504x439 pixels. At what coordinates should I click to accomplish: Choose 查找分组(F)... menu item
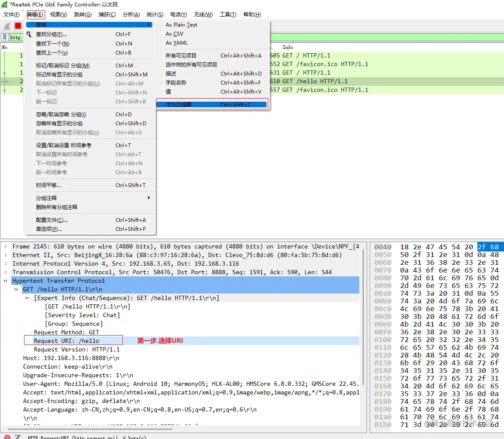tap(89, 34)
